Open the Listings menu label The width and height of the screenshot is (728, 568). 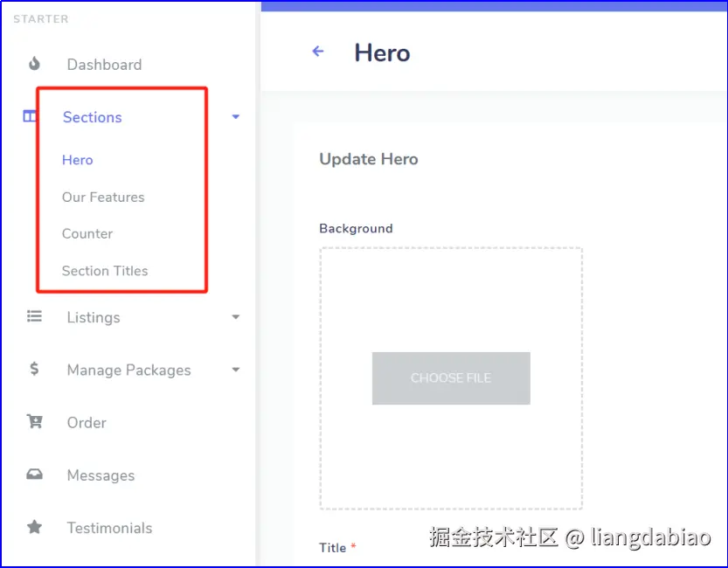point(94,317)
